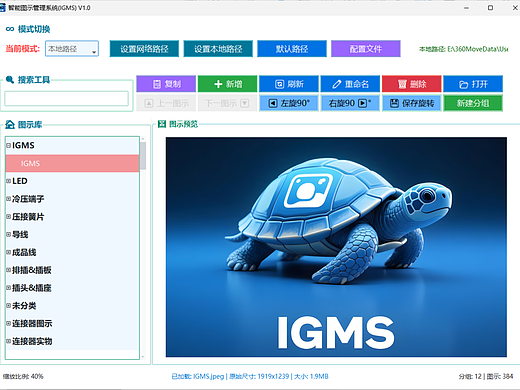Go to next diagram (下一图示)
Screen dimensions: 520x390
tap(227, 103)
